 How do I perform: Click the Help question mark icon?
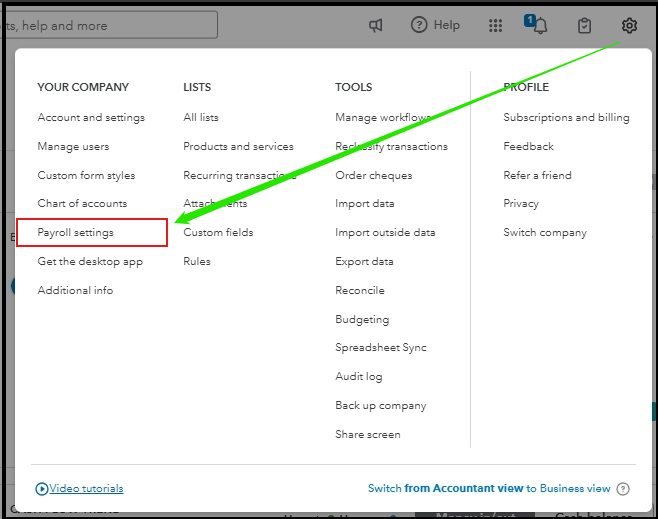pos(418,25)
